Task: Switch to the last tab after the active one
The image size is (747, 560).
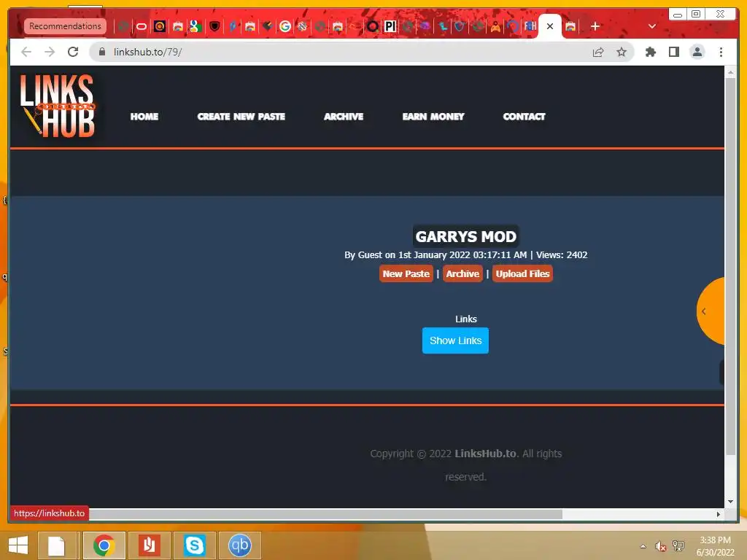Action: tap(570, 26)
